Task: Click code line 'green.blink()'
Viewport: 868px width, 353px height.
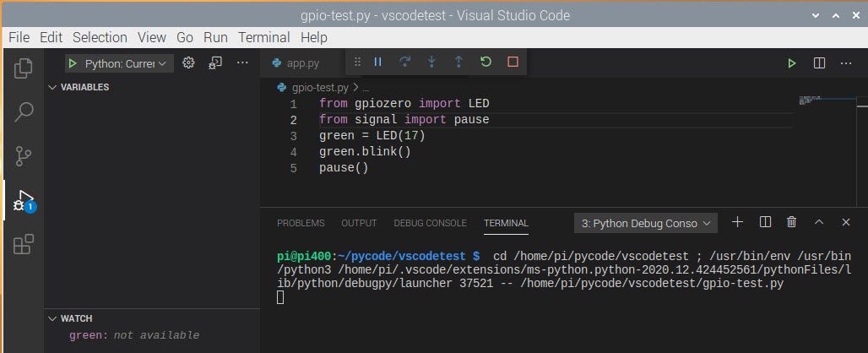Action: (x=365, y=152)
